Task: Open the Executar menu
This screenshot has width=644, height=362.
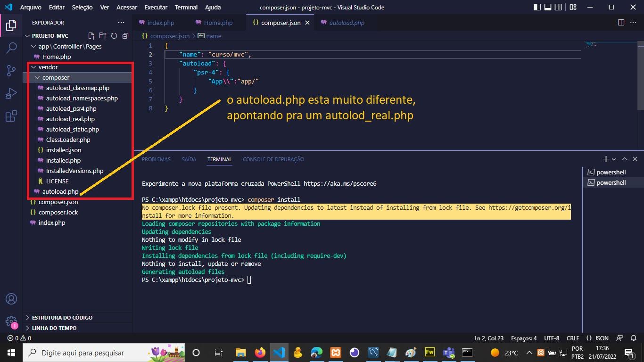Action: click(156, 7)
